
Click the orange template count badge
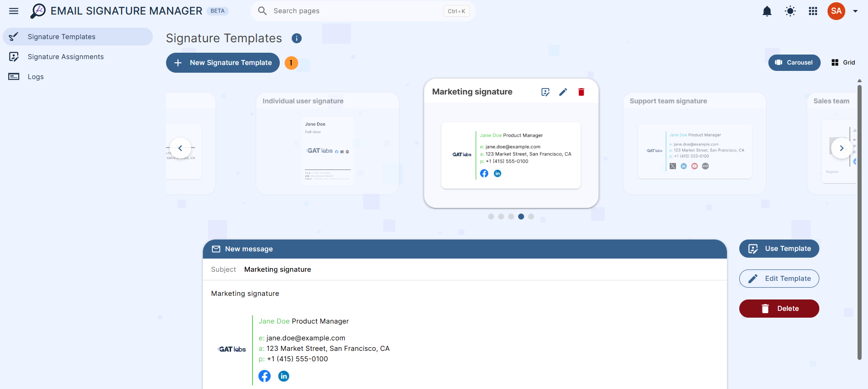[x=291, y=63]
